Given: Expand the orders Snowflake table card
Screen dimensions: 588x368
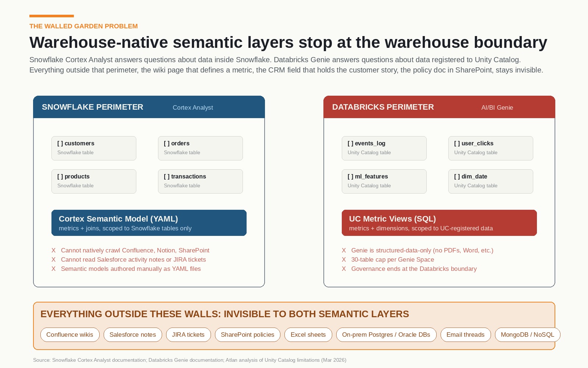Looking at the screenshot, I should 200,148.
